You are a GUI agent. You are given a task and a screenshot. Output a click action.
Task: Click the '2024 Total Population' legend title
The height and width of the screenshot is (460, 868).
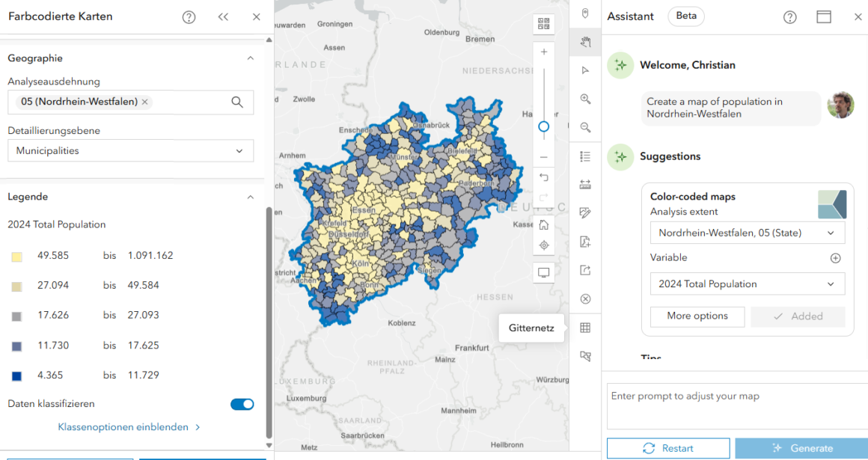[56, 224]
